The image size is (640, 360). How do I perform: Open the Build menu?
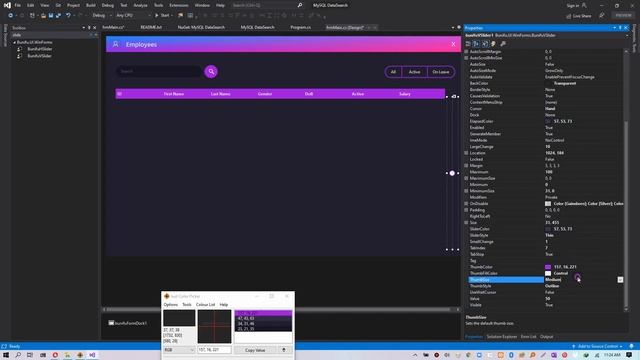[x=91, y=5]
